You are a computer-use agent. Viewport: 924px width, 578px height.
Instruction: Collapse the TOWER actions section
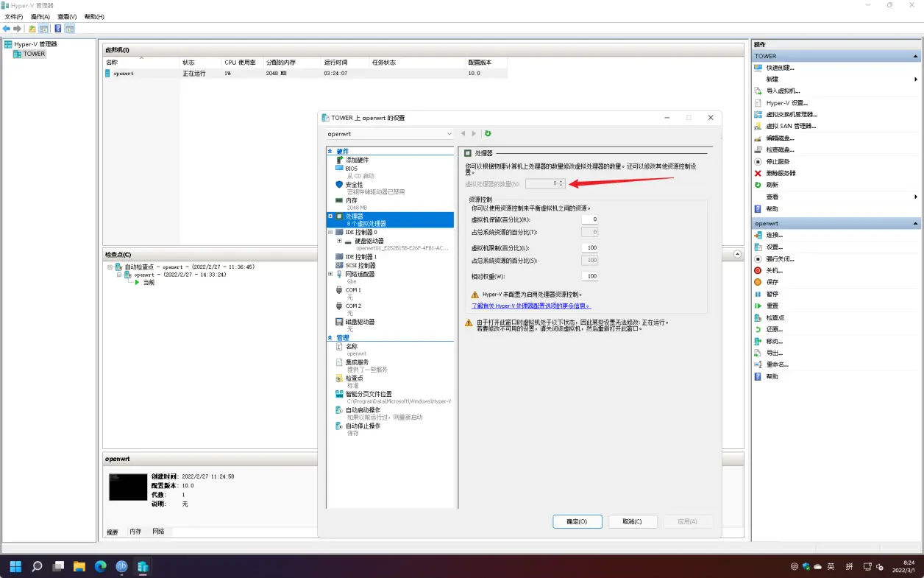[x=916, y=56]
